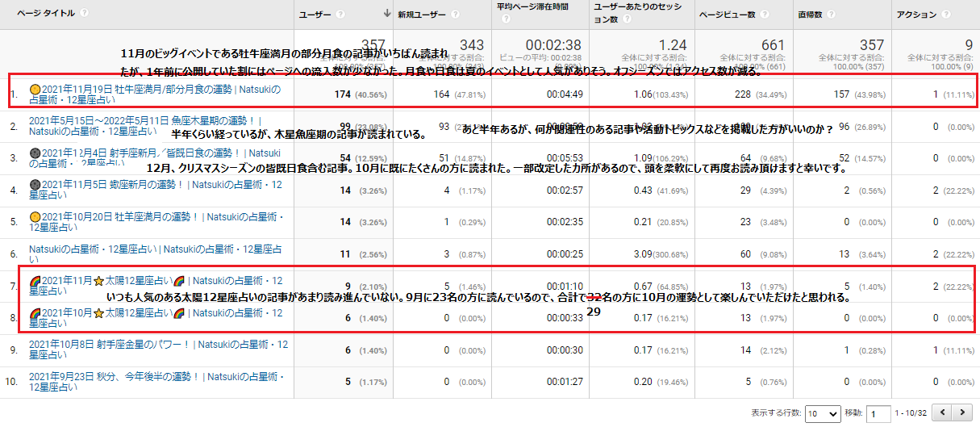The image size is (980, 427).
Task: Select the 00:02:38 average time total
Action: (553, 44)
